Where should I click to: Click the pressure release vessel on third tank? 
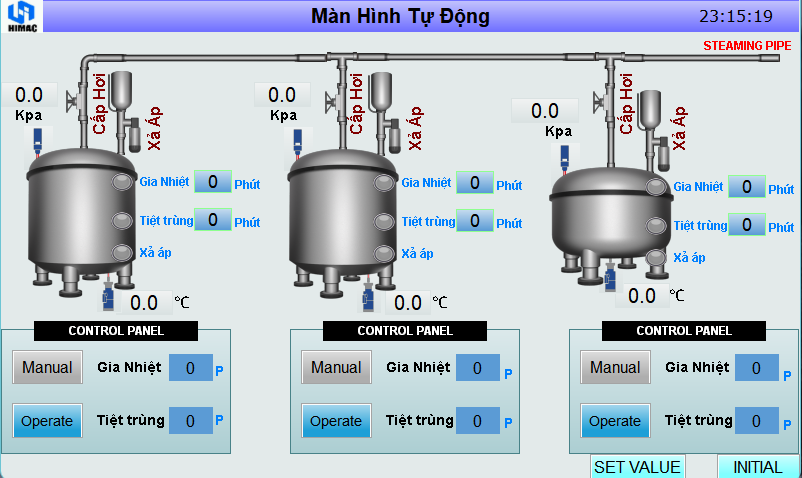tap(650, 109)
